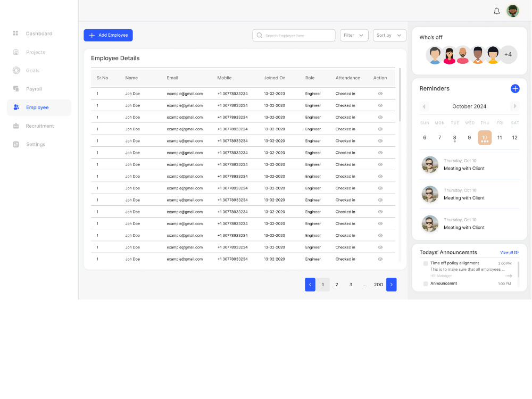The width and height of the screenshot is (532, 399).
Task: Open the Dashboard menu item
Action: coord(39,33)
